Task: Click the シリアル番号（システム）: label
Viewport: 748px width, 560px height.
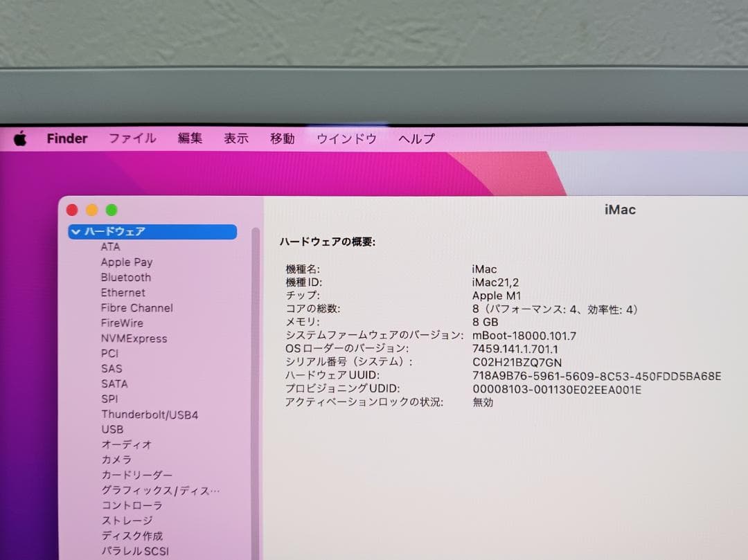Action: [348, 362]
